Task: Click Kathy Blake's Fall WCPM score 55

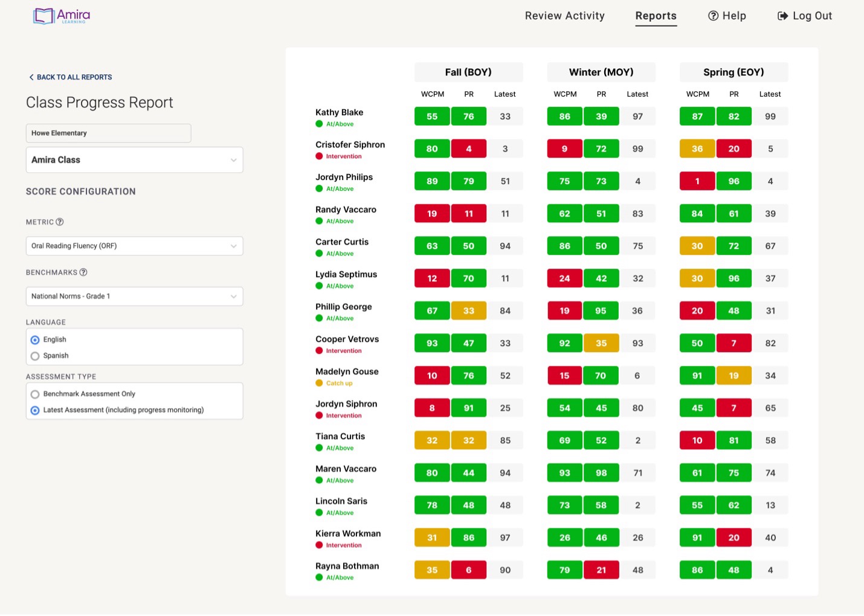Action: tap(432, 117)
